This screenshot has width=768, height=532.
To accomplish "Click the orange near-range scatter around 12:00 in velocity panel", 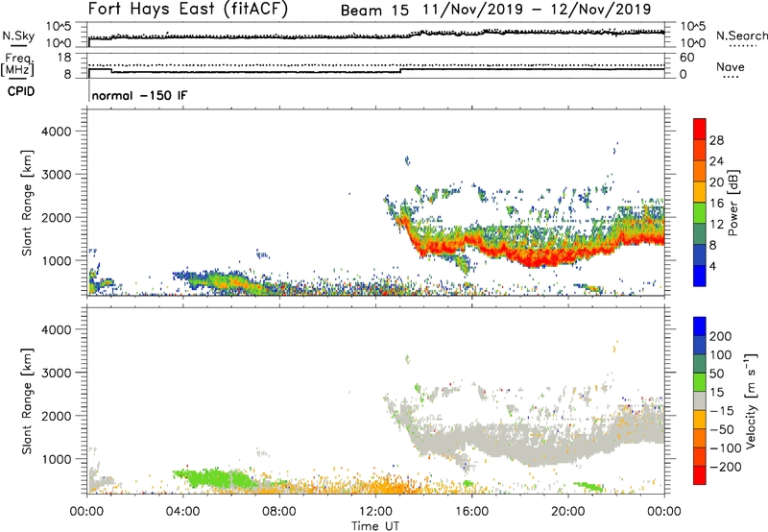I will 387,488.
